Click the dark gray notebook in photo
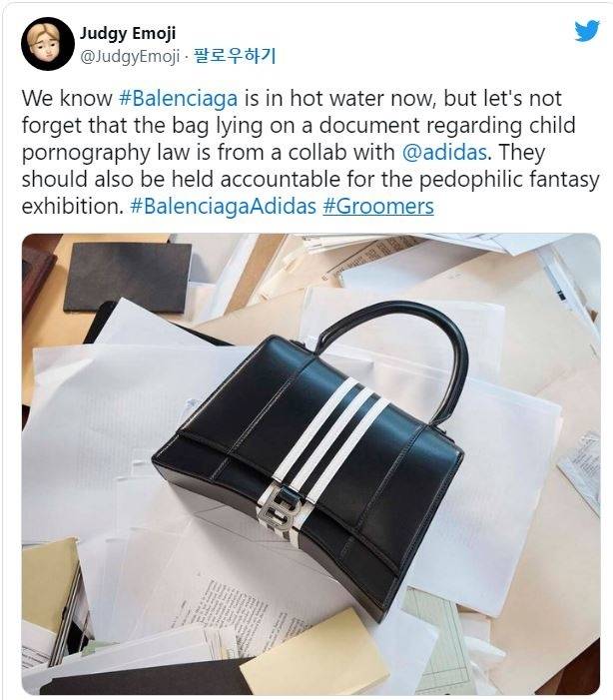613x700 pixels. pos(128,278)
